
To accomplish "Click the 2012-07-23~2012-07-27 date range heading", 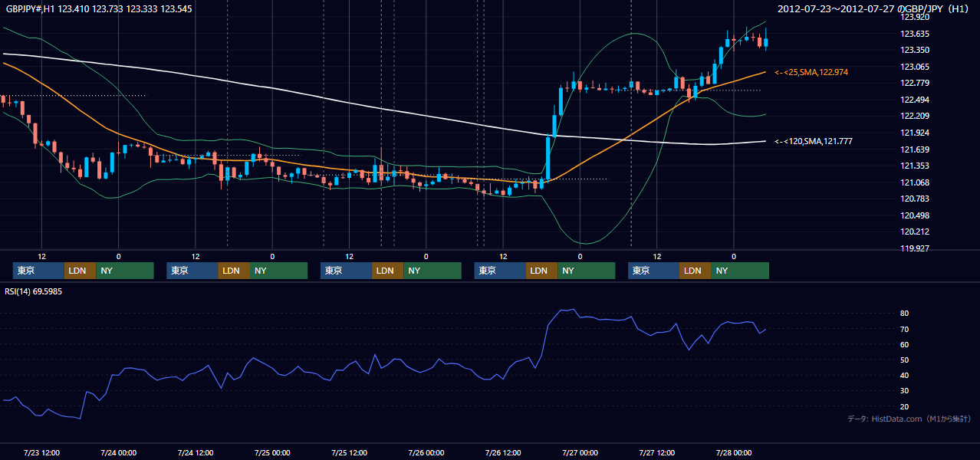I will click(873, 8).
